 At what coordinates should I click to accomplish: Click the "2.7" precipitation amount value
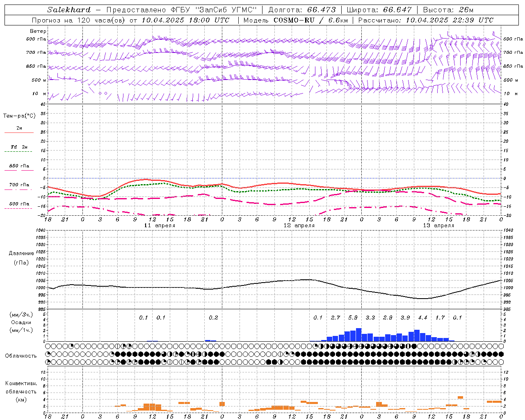point(336,317)
